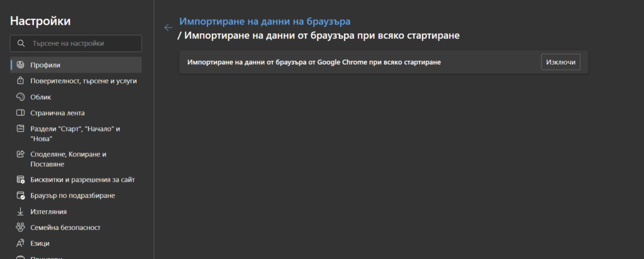Click the Импортиране на данни от Google Chrome row text
The image size is (644, 259).
(314, 62)
